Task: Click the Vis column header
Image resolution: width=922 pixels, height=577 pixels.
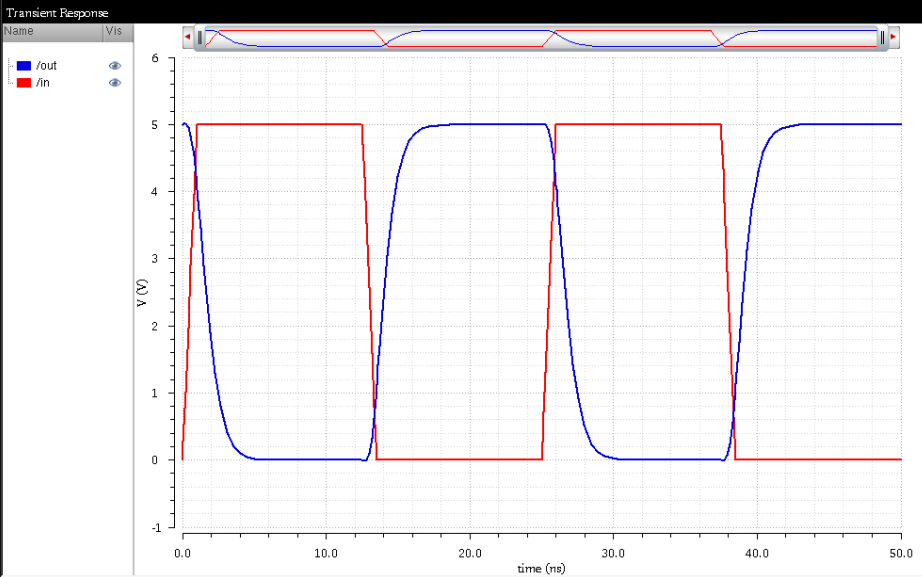Action: (115, 32)
